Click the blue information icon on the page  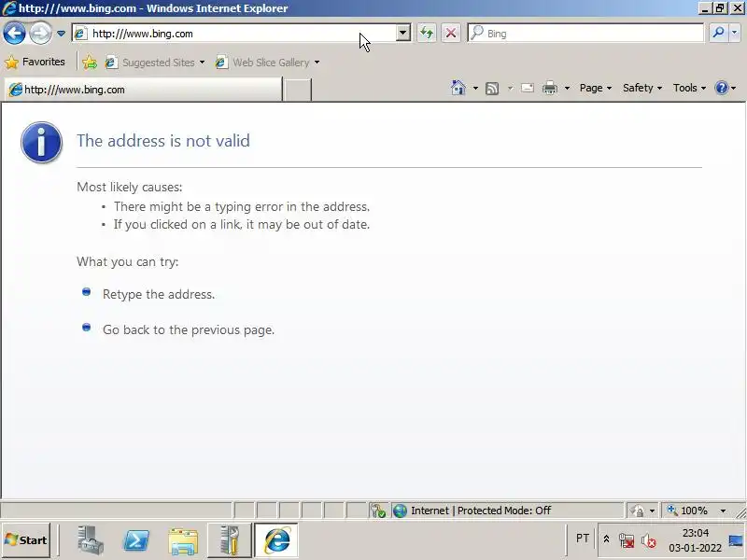pos(41,143)
